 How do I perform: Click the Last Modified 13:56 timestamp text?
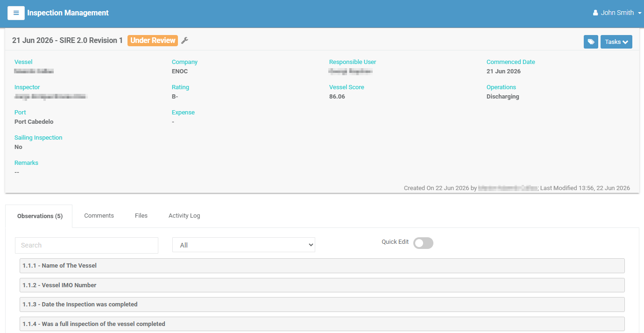(585, 188)
